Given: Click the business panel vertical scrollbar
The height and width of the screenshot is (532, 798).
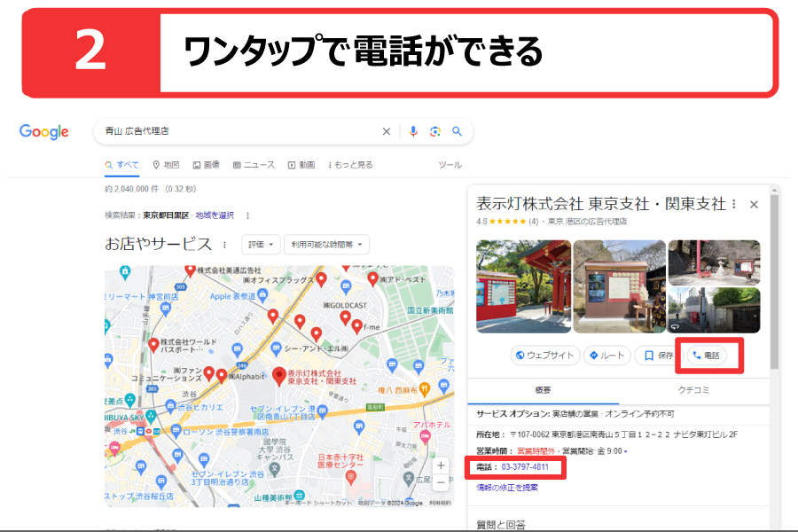Looking at the screenshot, I should point(774,281).
